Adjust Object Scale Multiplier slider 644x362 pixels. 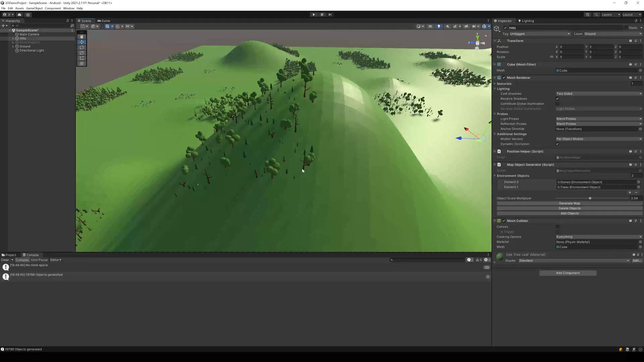[x=590, y=198]
